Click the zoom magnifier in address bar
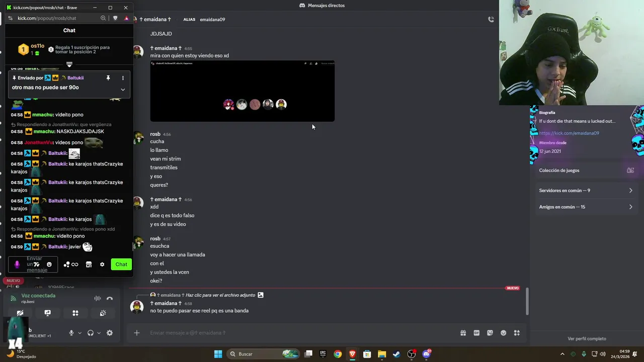The width and height of the screenshot is (644, 362). pyautogui.click(x=103, y=18)
